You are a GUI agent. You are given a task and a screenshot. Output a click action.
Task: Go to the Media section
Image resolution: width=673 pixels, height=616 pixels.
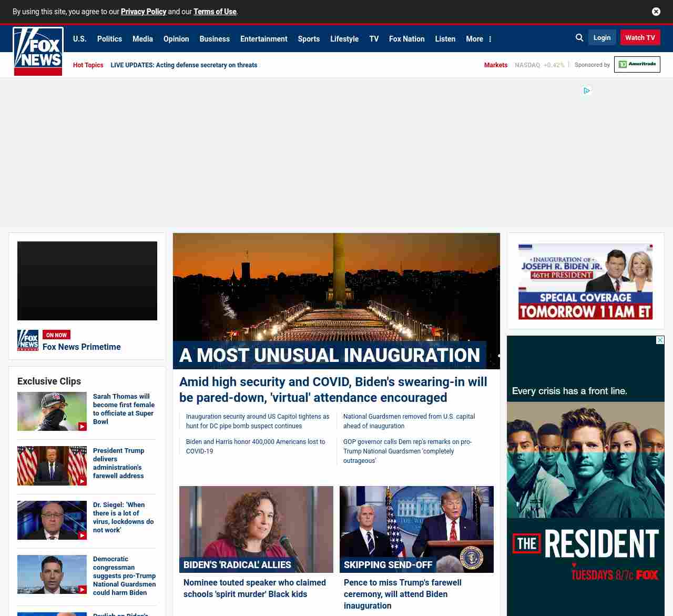[142, 39]
